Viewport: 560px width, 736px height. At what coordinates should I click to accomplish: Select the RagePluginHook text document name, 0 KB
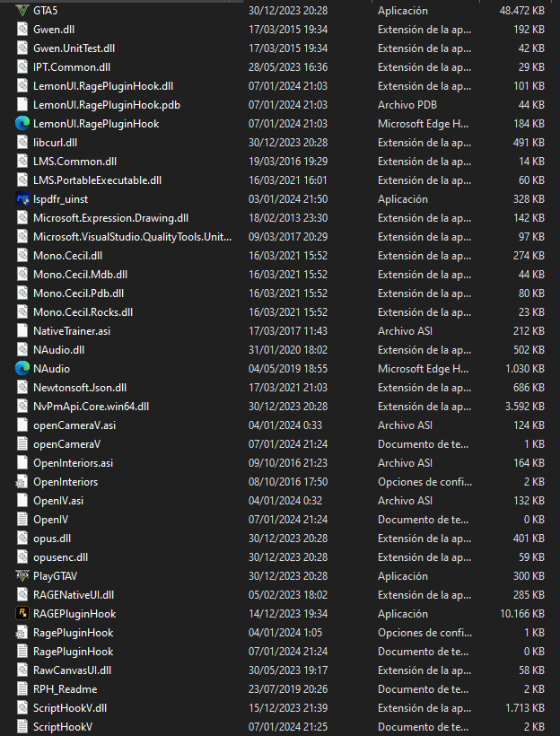(74, 652)
